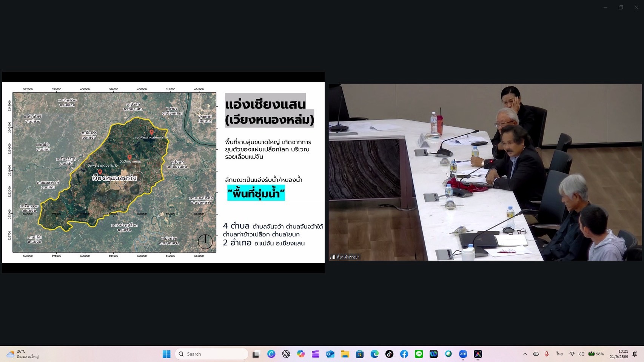Open the ChatGPT taskbar icon
This screenshot has height=362, width=644.
tap(286, 354)
